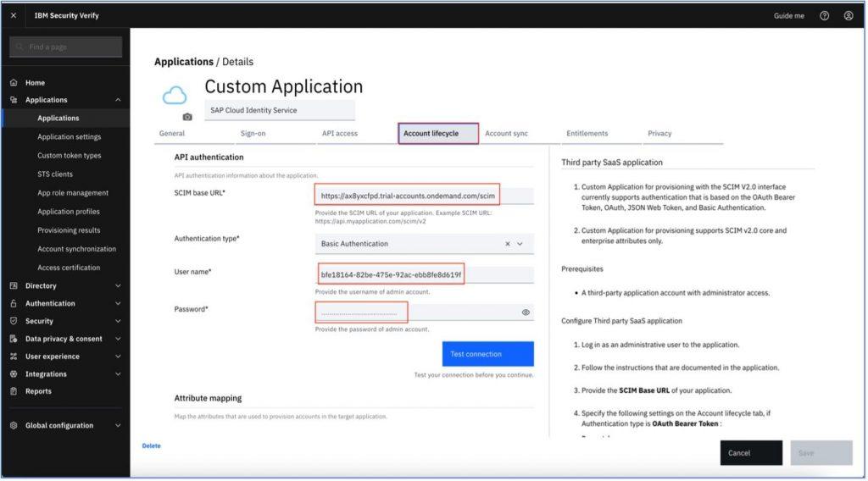This screenshot has width=868, height=481.
Task: Click the IBM Security Verify title
Action: pos(66,15)
